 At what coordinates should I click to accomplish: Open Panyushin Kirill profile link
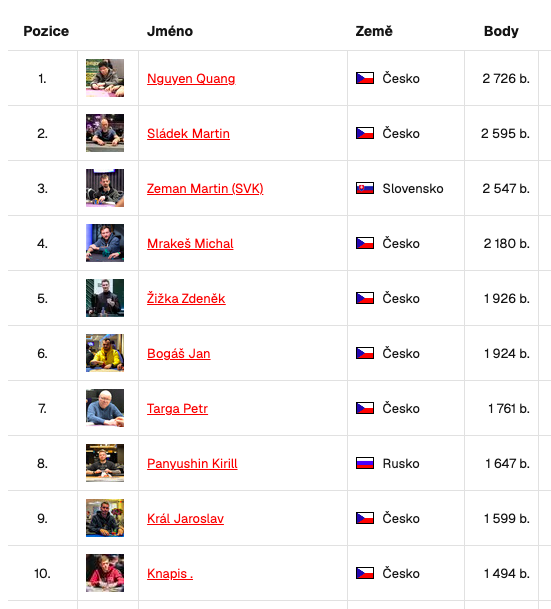pos(192,463)
